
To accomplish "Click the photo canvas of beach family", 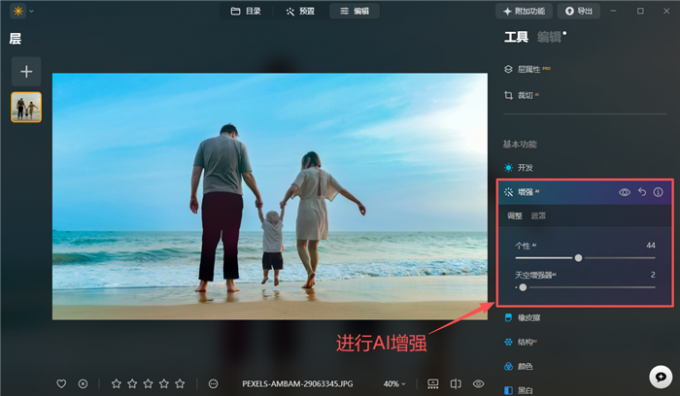I will (270, 196).
